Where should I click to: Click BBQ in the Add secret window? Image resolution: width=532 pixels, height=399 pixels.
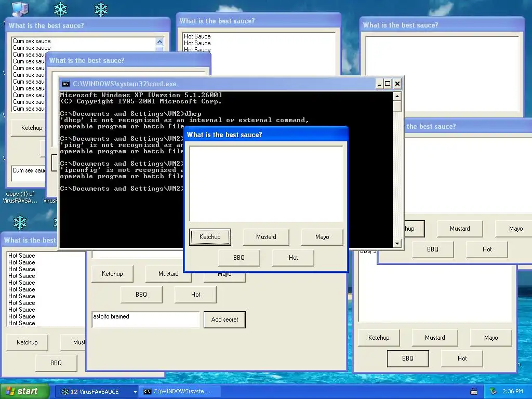click(x=141, y=295)
